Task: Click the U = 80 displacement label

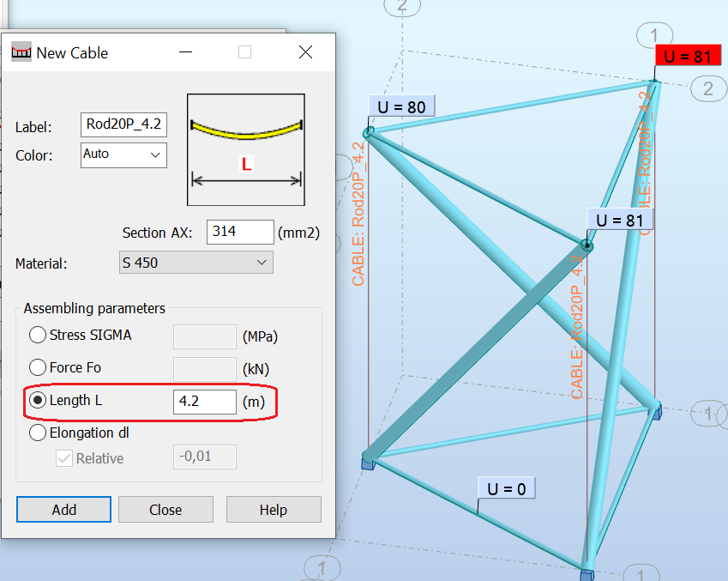Action: click(401, 106)
